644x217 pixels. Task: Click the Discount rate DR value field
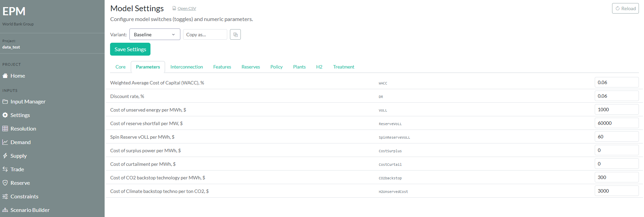pos(616,96)
